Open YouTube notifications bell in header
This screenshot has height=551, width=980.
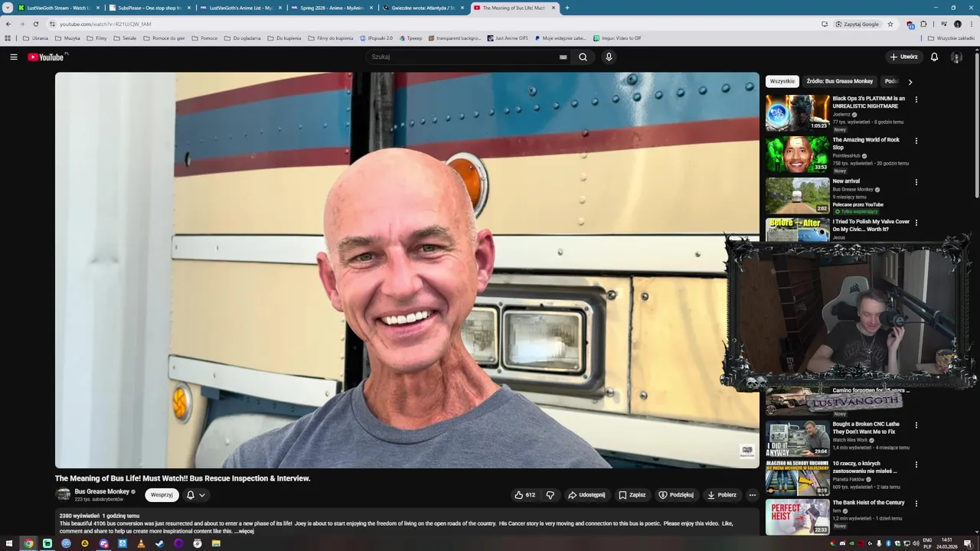tap(934, 57)
